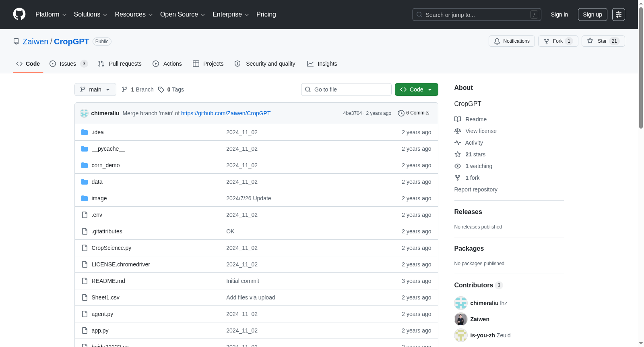This screenshot has height=347, width=644.
Task: Open the '2024/7/26 Update' commit message
Action: 249,198
